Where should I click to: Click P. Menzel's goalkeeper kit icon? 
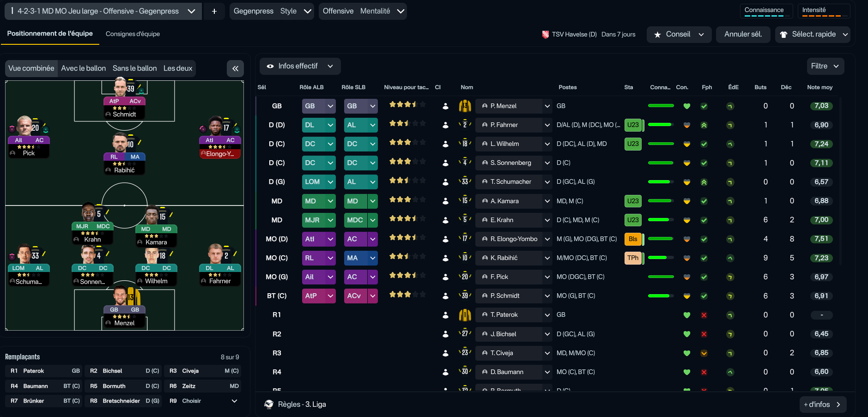[x=465, y=106]
